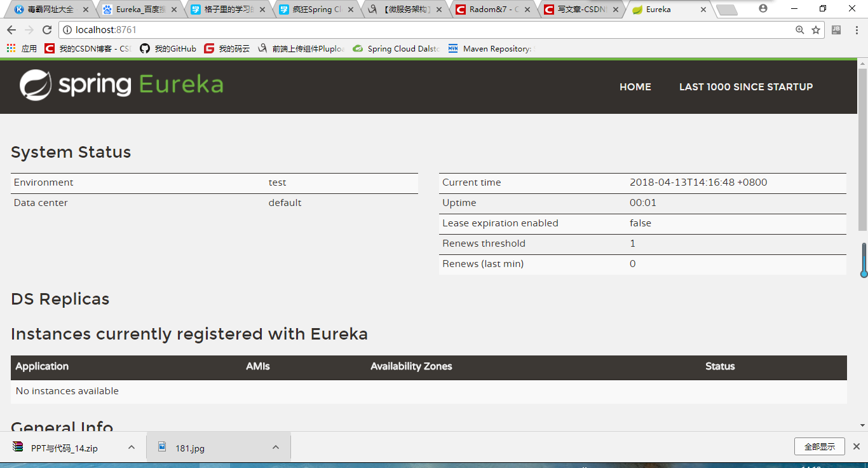Click the browser Back arrow
Screen dimensions: 868x468
[11, 30]
